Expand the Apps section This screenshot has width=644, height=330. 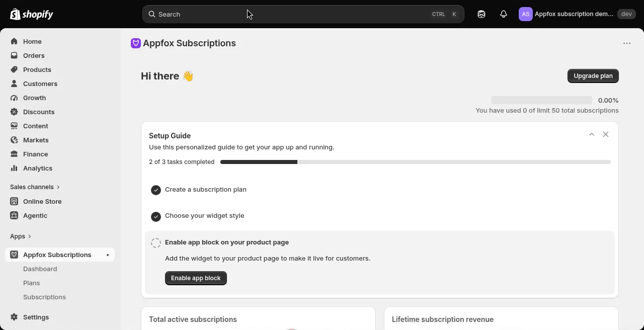pyautogui.click(x=21, y=236)
